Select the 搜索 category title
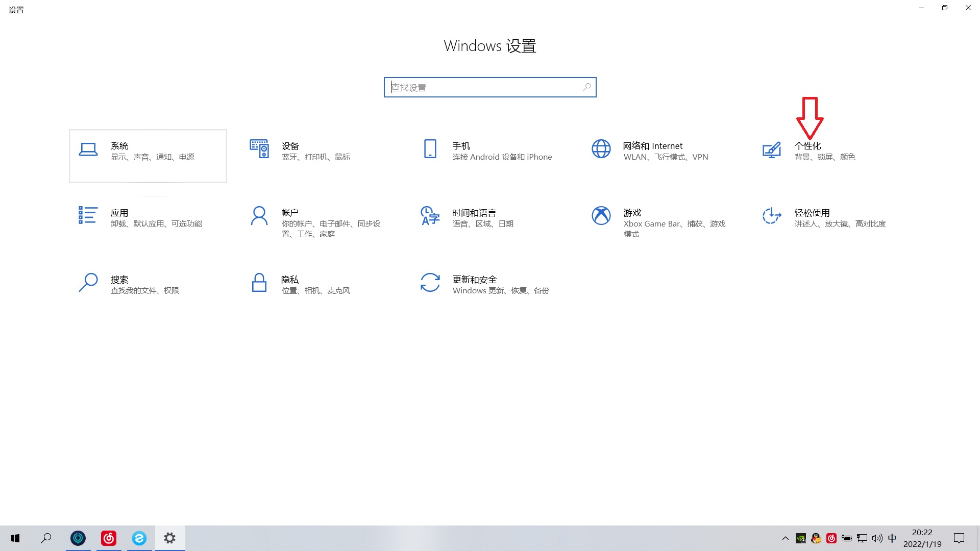The width and height of the screenshot is (980, 551). 119,280
